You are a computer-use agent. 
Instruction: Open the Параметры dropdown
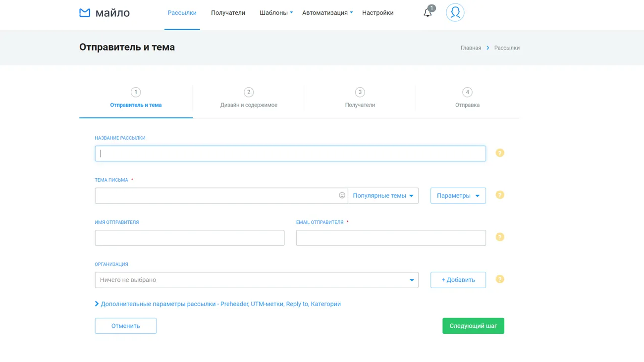pyautogui.click(x=458, y=196)
